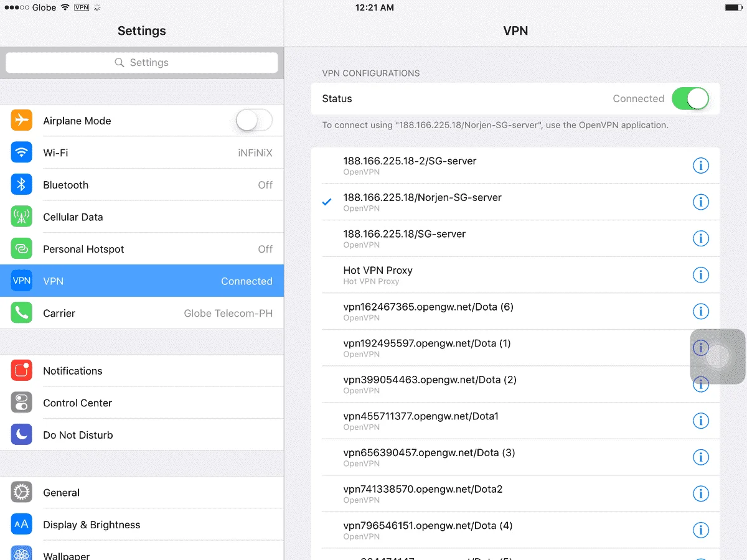Select Hot VPN Proxy configuration
The height and width of the screenshot is (560, 747).
[515, 275]
